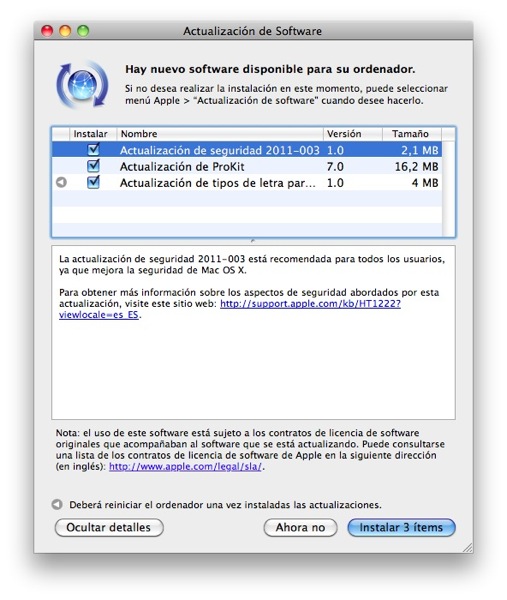Click the update list vertical scrollbar
This screenshot has width=507, height=600.
[x=448, y=189]
